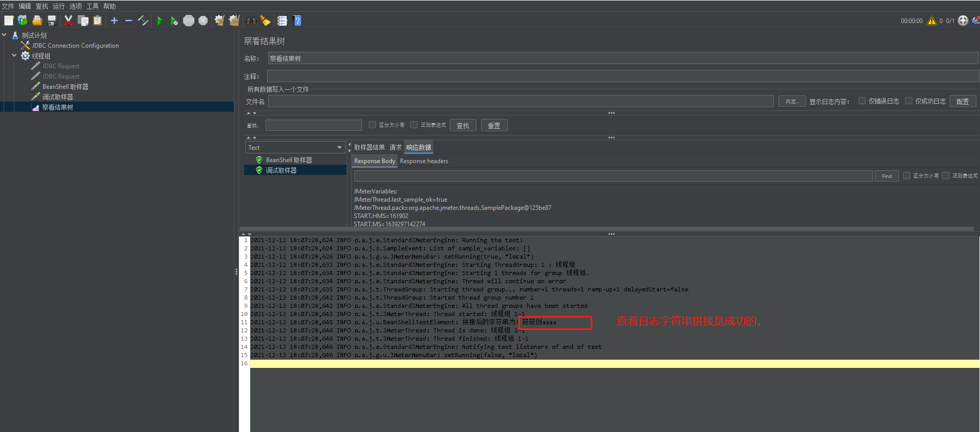Check 正则表达式 beside the Find button
The image size is (980, 432).
tap(946, 175)
